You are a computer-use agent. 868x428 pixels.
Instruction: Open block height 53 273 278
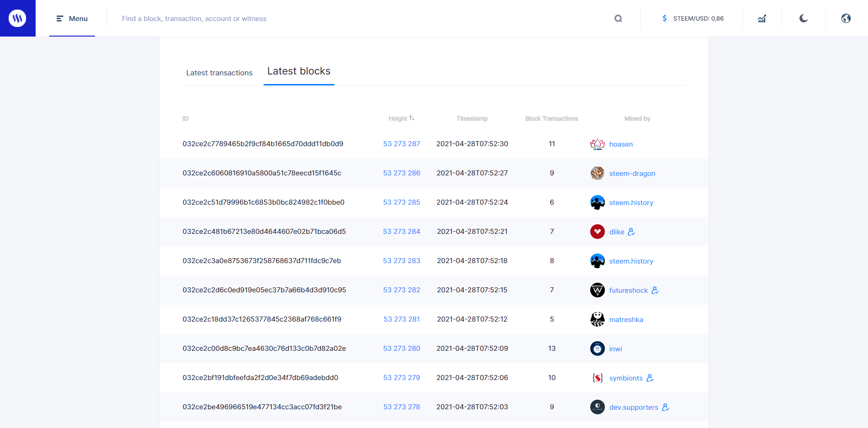point(402,407)
